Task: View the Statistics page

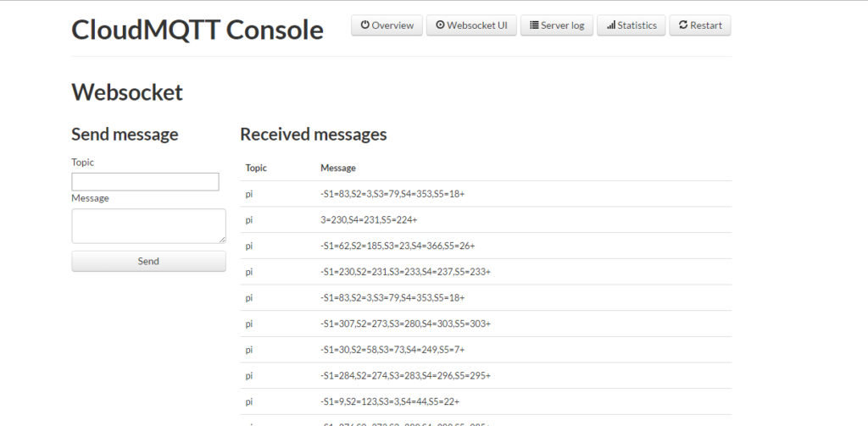Action: pyautogui.click(x=631, y=25)
